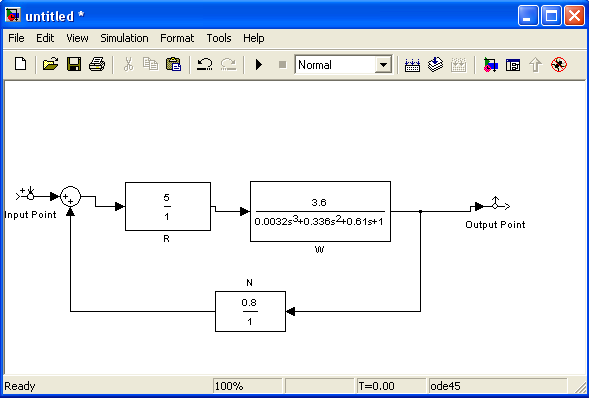The image size is (589, 398).
Task: Minimize the untitled window
Action: coord(528,16)
